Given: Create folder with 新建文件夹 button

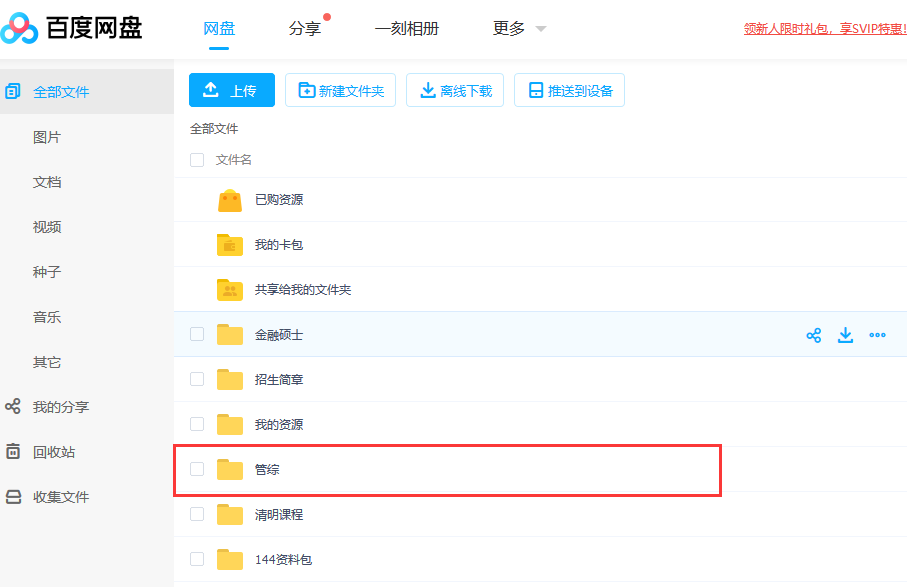Looking at the screenshot, I should 340,89.
